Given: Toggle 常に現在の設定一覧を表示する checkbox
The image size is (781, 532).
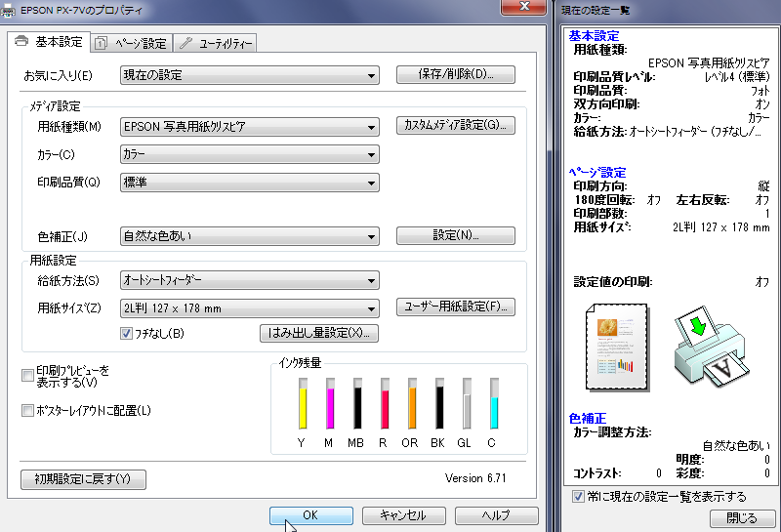Looking at the screenshot, I should tap(578, 496).
